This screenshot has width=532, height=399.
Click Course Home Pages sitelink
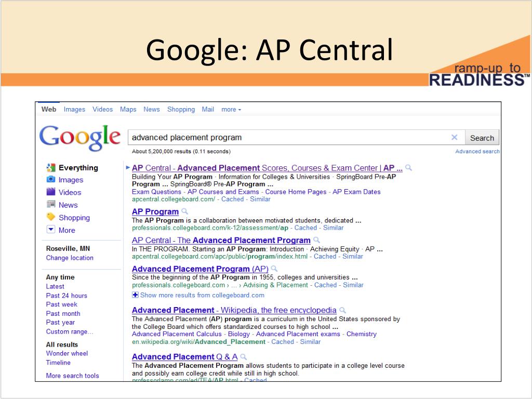click(296, 192)
